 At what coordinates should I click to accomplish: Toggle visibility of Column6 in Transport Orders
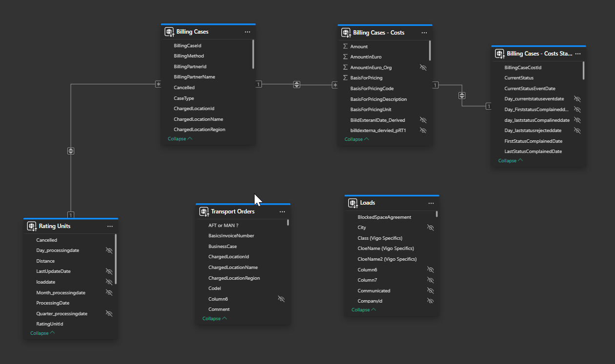[x=281, y=299]
